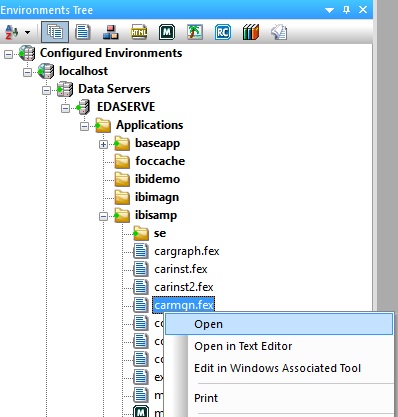Click the other files filter icon
This screenshot has height=417, width=398.
[279, 32]
